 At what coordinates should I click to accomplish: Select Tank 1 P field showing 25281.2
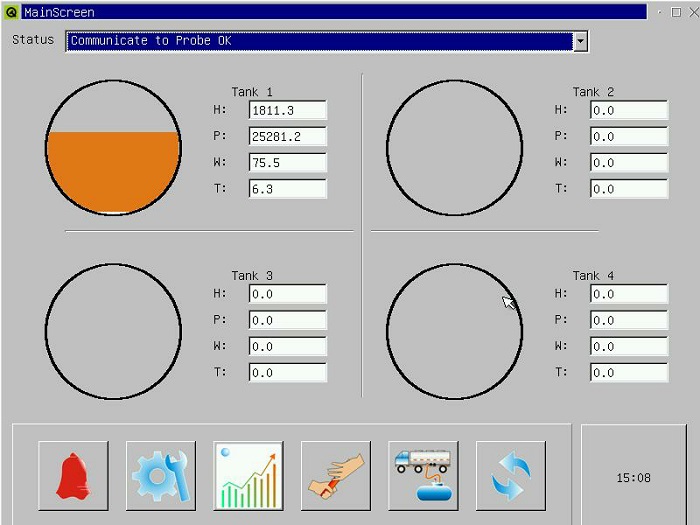[287, 136]
